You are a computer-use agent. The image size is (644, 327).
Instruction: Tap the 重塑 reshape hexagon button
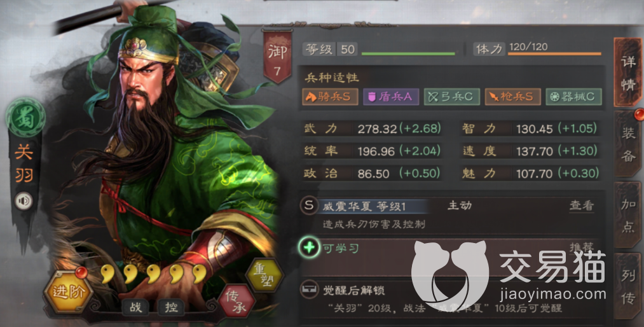(x=264, y=274)
